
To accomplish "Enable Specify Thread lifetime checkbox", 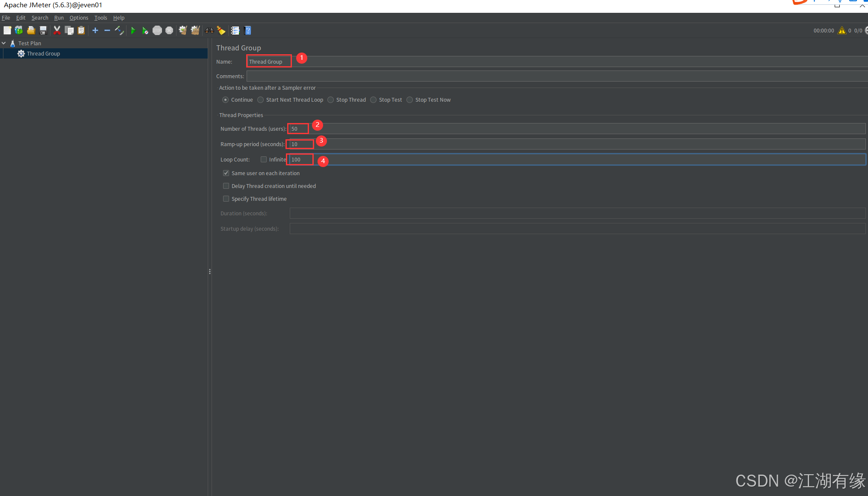I will click(x=226, y=199).
